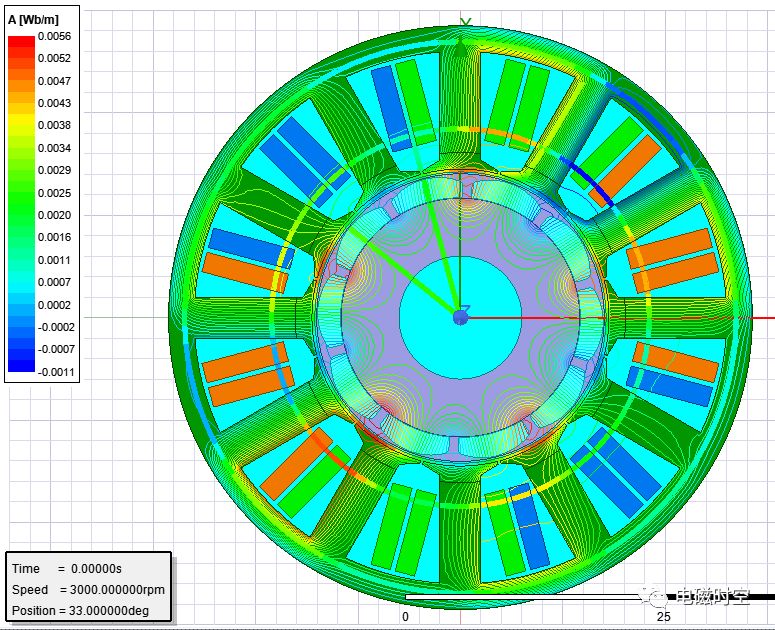This screenshot has height=630, width=775.
Task: Click the legend value 0.0038
Action: pyautogui.click(x=54, y=125)
